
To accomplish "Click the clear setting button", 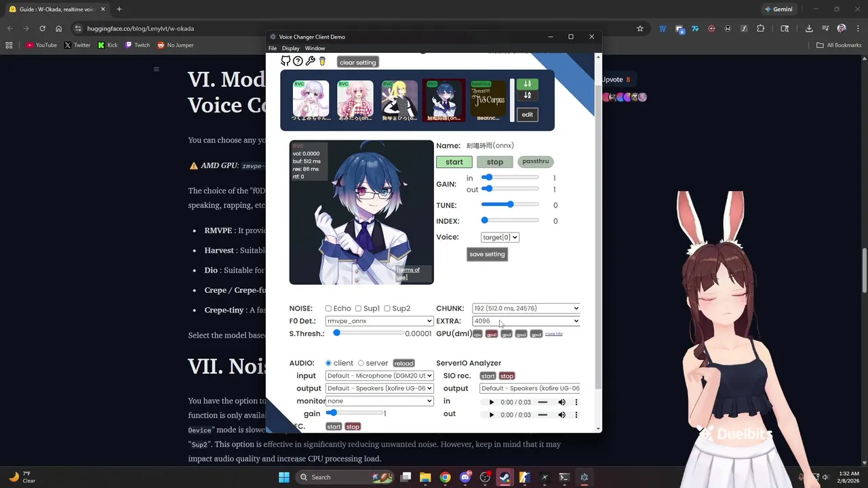I will [x=357, y=62].
